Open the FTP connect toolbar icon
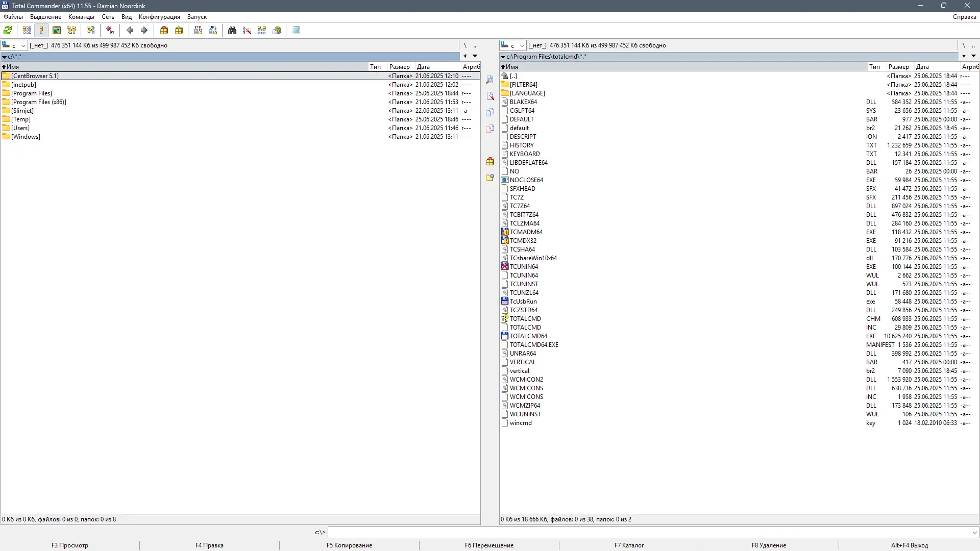This screenshot has height=551, width=980. click(198, 31)
